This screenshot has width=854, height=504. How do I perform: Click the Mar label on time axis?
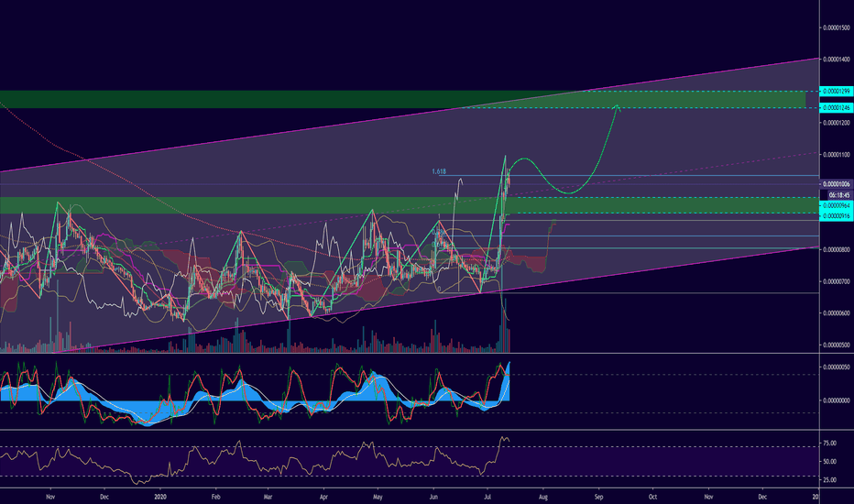268,497
